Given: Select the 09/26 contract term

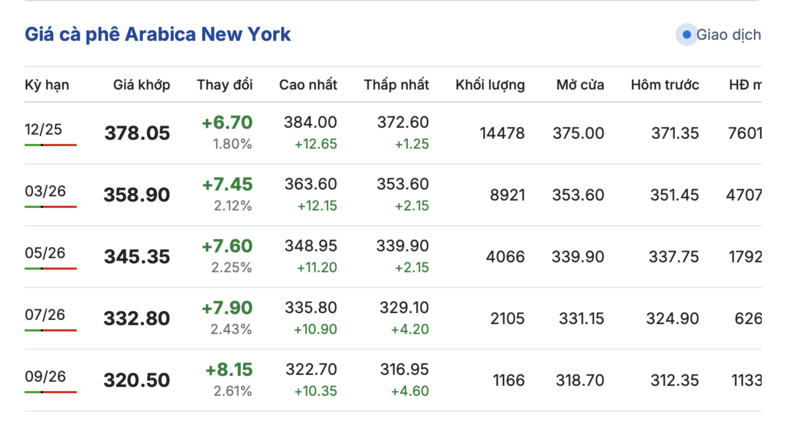Looking at the screenshot, I should (x=45, y=377).
